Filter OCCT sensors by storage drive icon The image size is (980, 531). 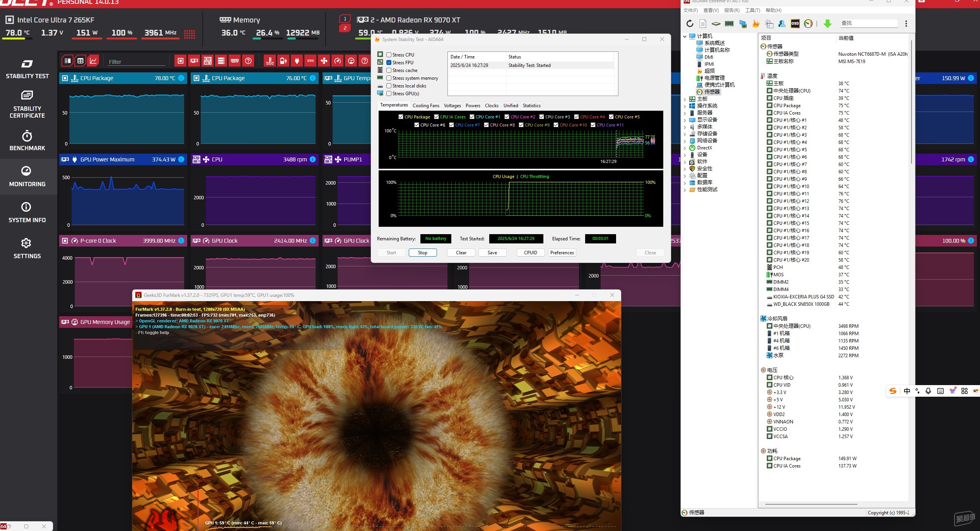click(x=221, y=61)
